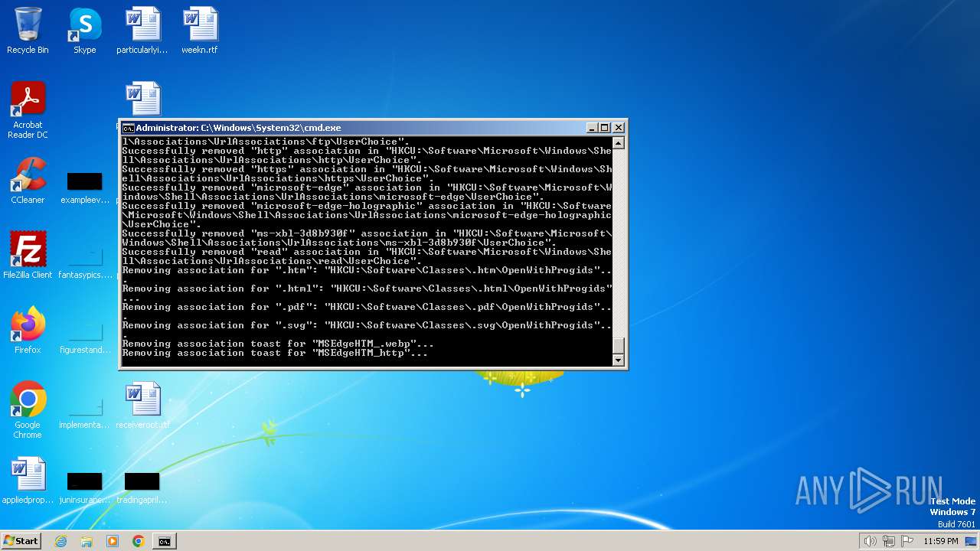The image size is (980, 551).
Task: Click the 'Successfully removed "http" association' line
Action: (367, 155)
